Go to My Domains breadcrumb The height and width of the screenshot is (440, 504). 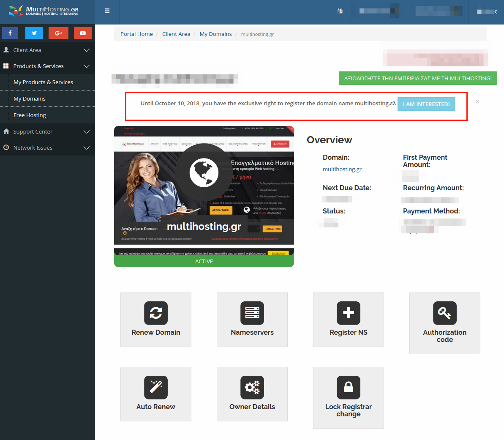[216, 34]
